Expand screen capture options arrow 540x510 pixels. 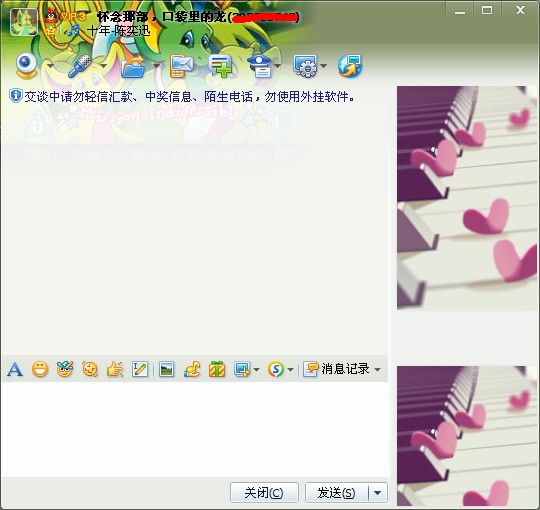[x=256, y=370]
